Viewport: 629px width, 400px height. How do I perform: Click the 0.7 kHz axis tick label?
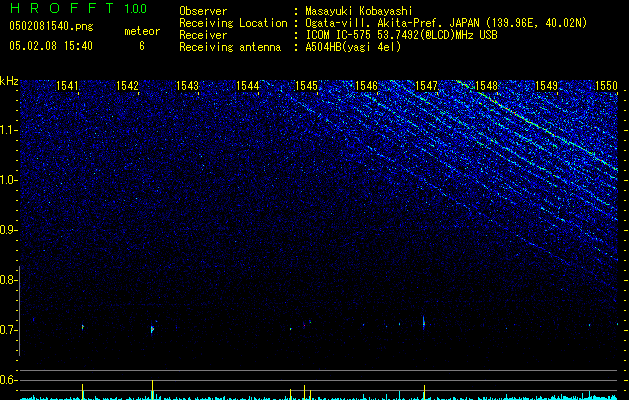click(8, 330)
